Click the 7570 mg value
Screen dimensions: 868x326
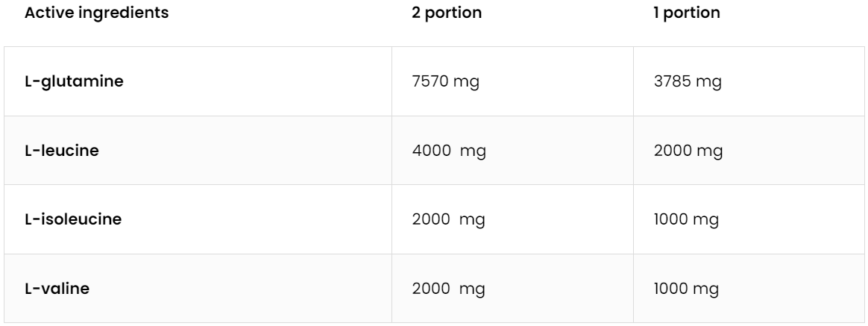pos(446,81)
